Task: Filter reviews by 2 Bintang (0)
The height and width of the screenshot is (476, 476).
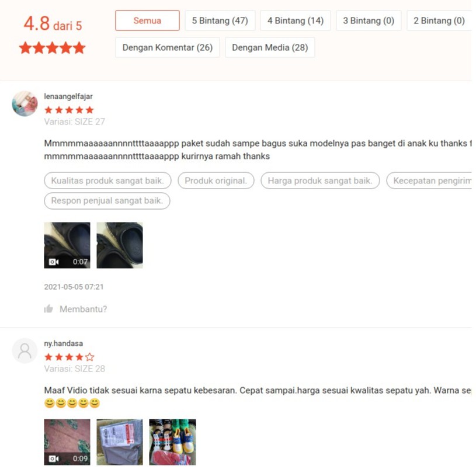Action: [x=439, y=20]
